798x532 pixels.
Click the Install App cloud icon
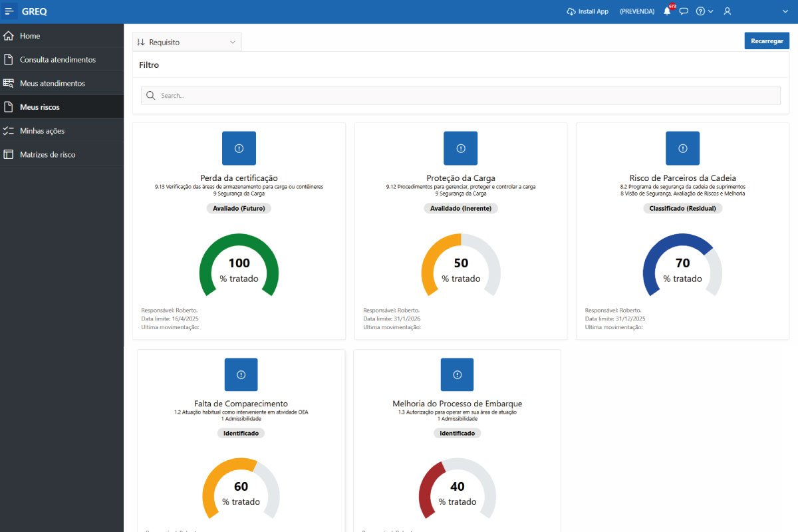pos(571,11)
